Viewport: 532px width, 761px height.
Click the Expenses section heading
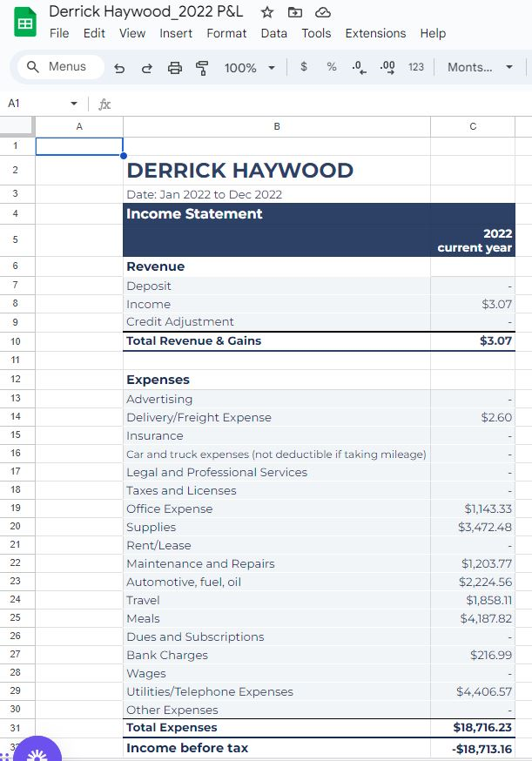(158, 380)
